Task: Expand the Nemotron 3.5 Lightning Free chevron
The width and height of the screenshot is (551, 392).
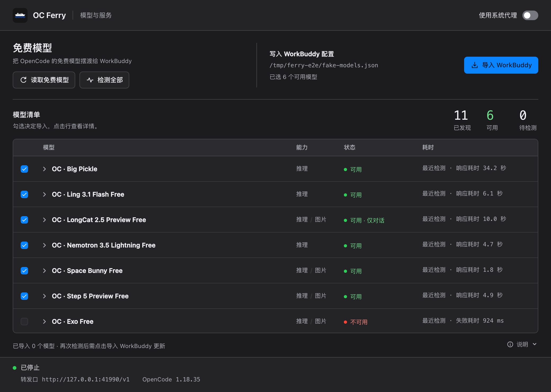Action: coord(45,245)
